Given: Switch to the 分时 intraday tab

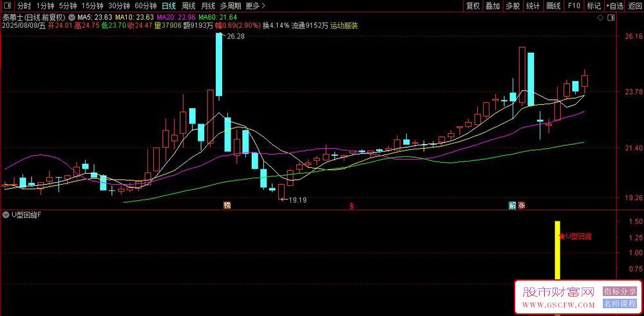Looking at the screenshot, I should click(24, 6).
